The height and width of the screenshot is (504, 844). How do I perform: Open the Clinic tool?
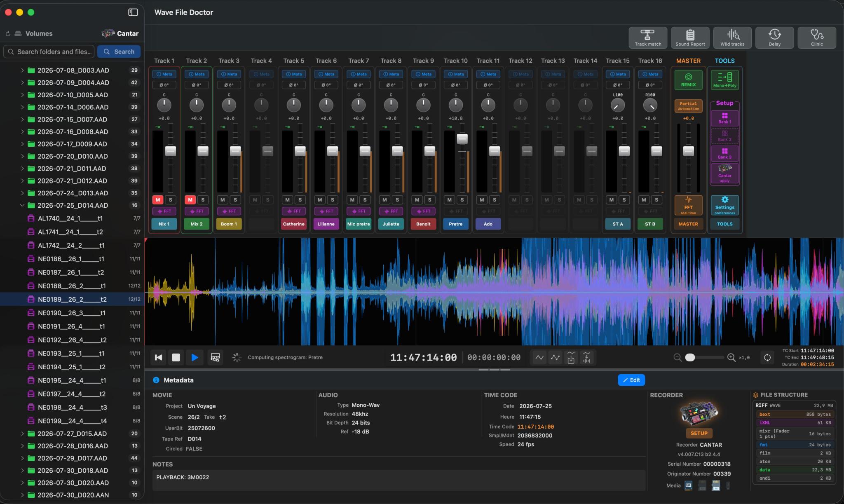817,38
